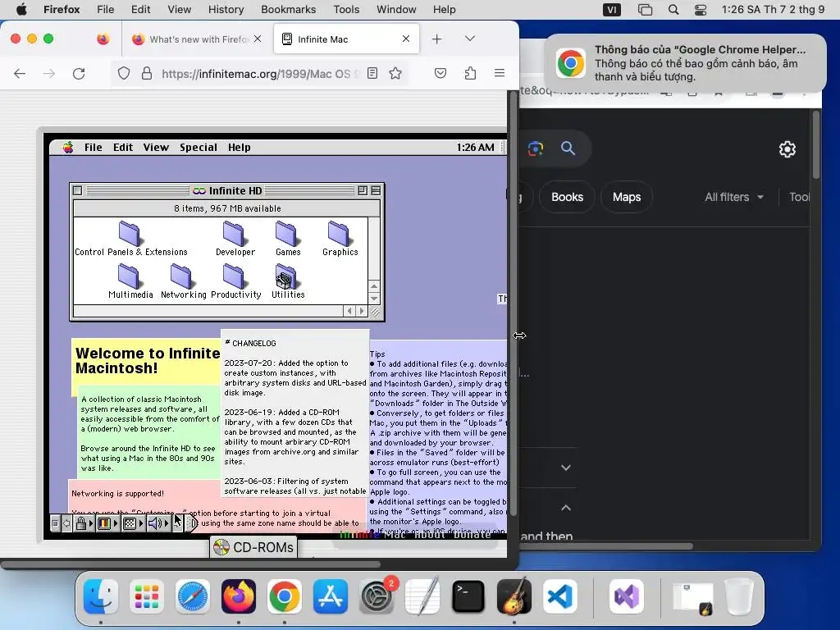This screenshot has height=630, width=840.
Task: Open the Control Panels & Extensions folder icon
Action: (x=129, y=233)
